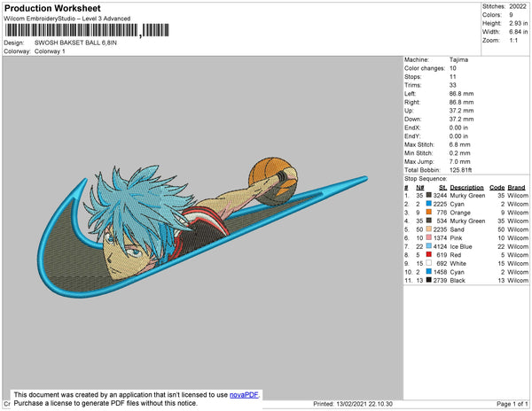Click the 'Colorway 1' value
The width and height of the screenshot is (532, 411).
click(50, 51)
